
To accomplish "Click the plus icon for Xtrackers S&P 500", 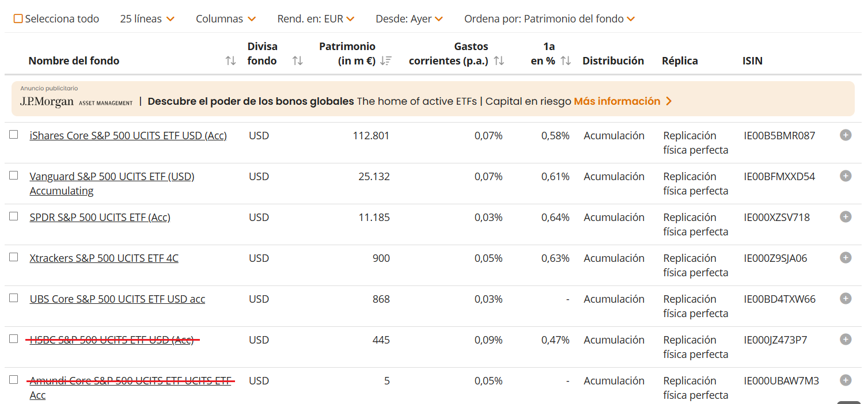I will coord(846,258).
